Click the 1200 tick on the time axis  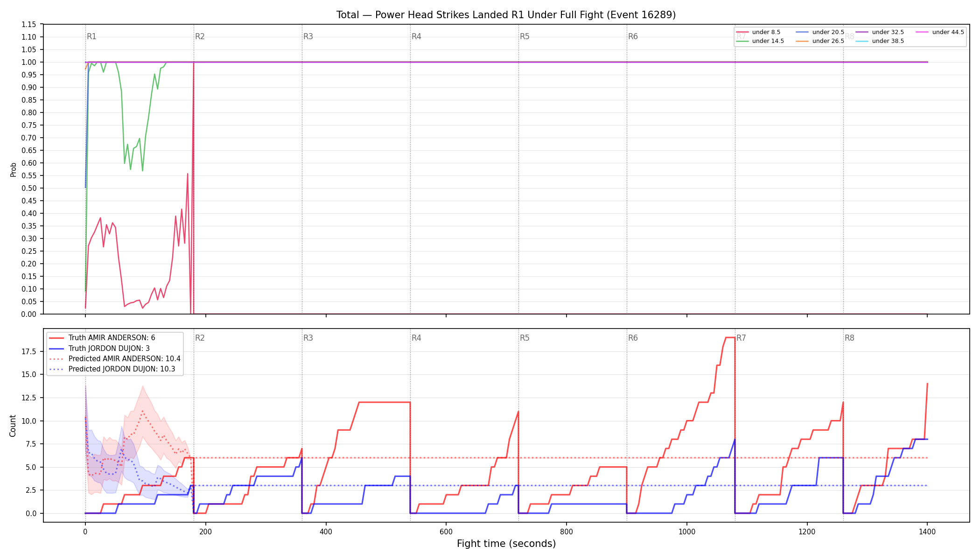pyautogui.click(x=807, y=531)
